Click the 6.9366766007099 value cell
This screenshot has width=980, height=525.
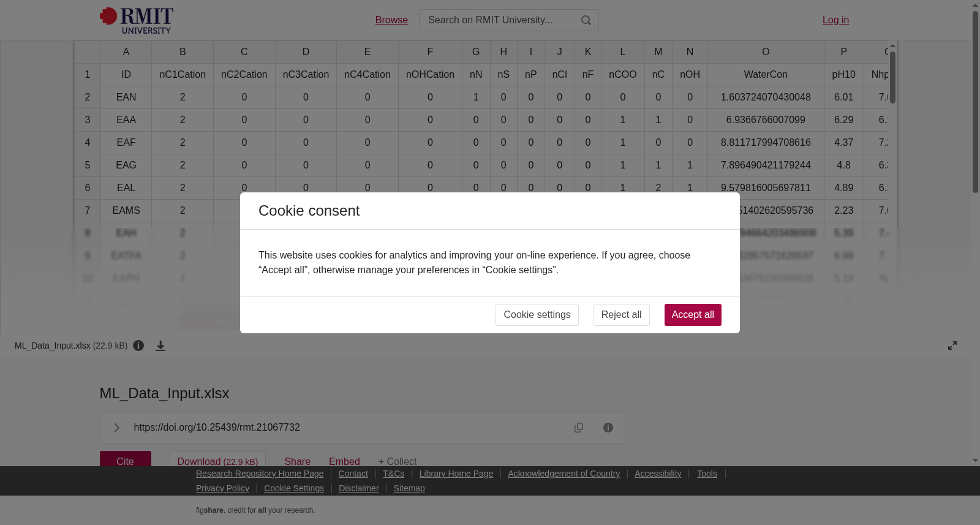point(766,120)
